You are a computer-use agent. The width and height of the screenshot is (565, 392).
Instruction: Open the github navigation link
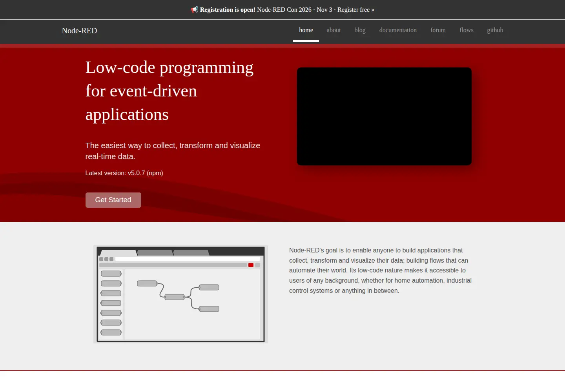click(495, 30)
